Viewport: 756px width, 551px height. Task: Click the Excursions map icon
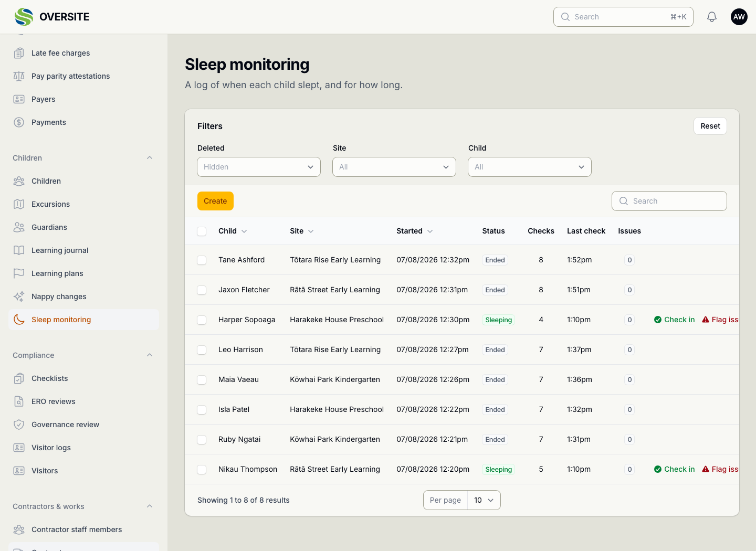pos(19,204)
